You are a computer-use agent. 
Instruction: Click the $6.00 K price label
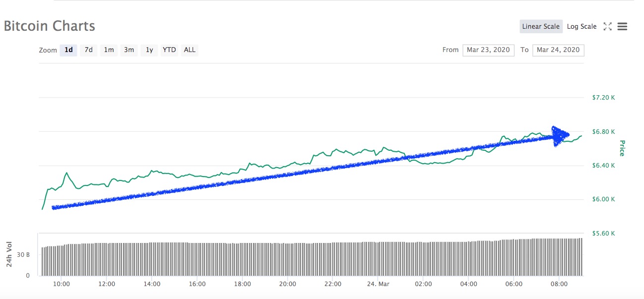[603, 199]
